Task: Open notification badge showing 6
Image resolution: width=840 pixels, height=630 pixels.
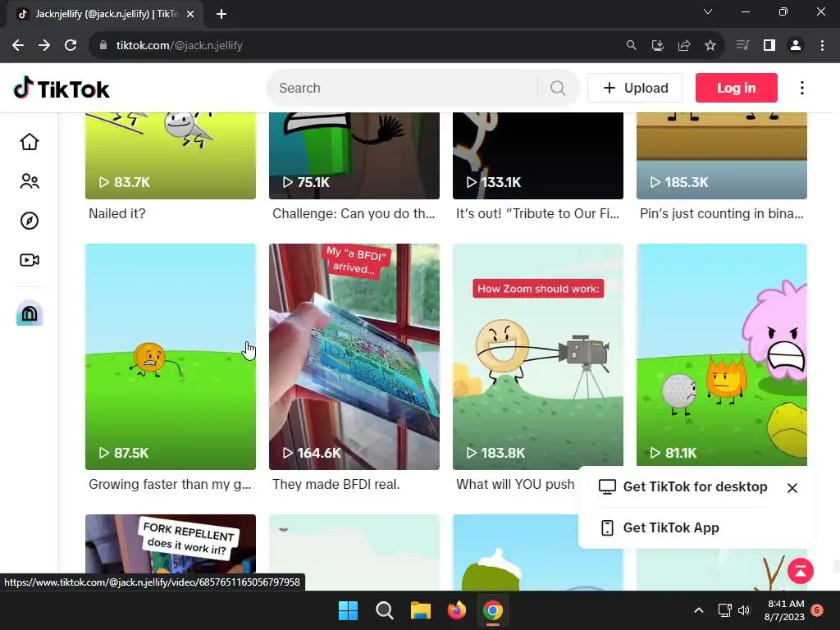Action: [x=817, y=610]
